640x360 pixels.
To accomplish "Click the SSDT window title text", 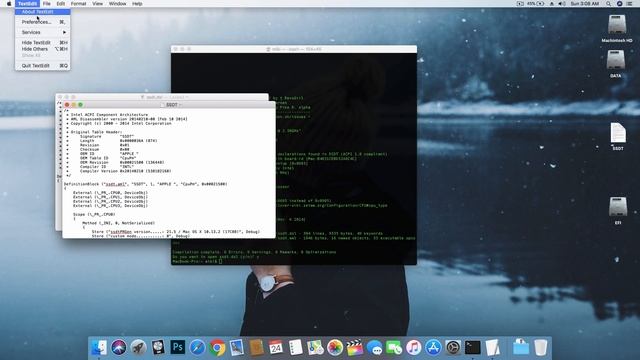I will click(172, 105).
